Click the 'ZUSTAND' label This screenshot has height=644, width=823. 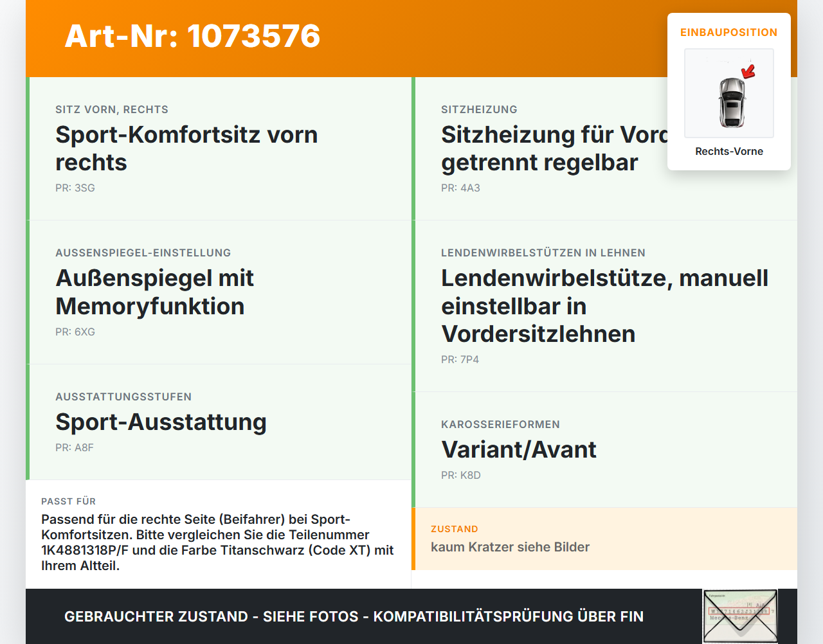[455, 529]
